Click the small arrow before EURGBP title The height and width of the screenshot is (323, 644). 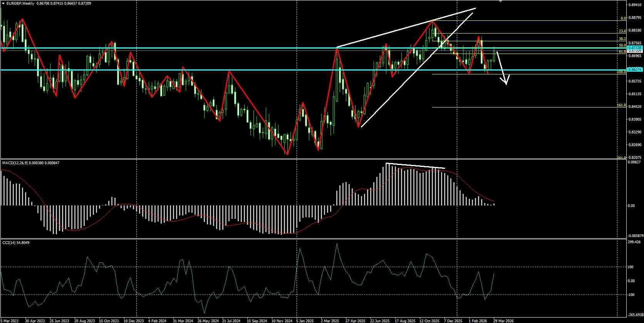pyautogui.click(x=3, y=3)
